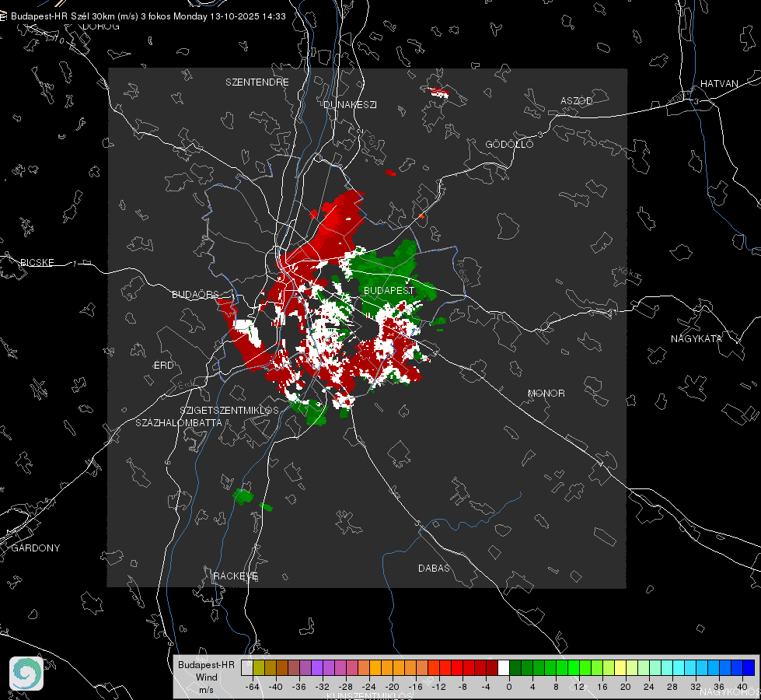
Task: Click the NAGYKÁTA label
Action: click(x=696, y=339)
